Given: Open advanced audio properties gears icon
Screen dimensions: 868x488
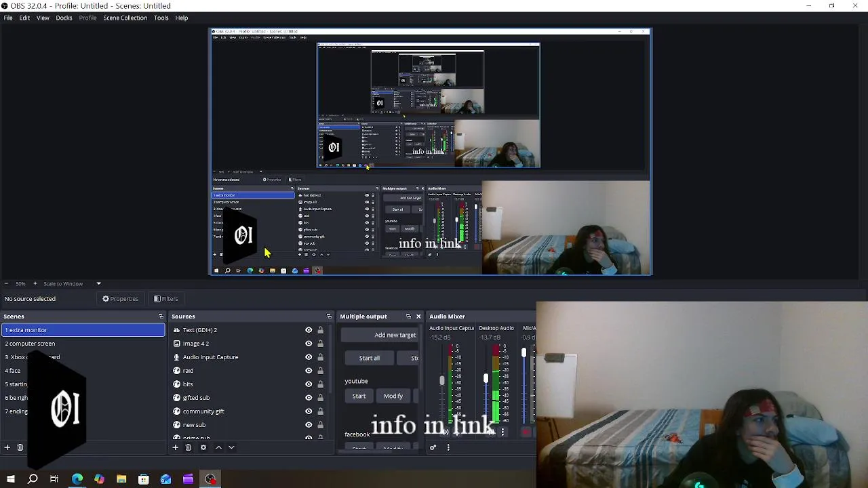Looking at the screenshot, I should point(433,447).
